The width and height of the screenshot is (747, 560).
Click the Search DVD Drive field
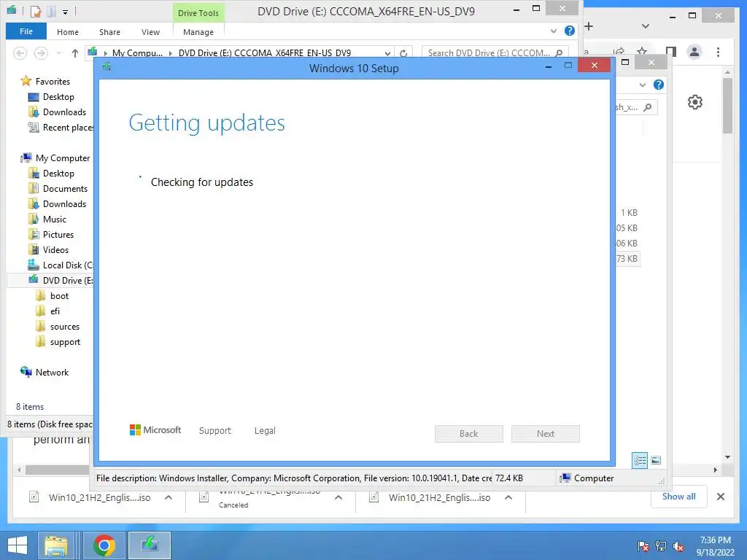pos(495,52)
